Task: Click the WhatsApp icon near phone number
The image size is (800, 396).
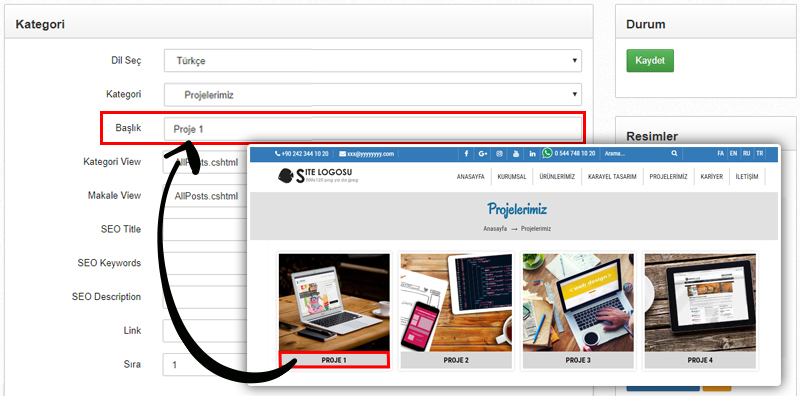Action: [x=547, y=153]
